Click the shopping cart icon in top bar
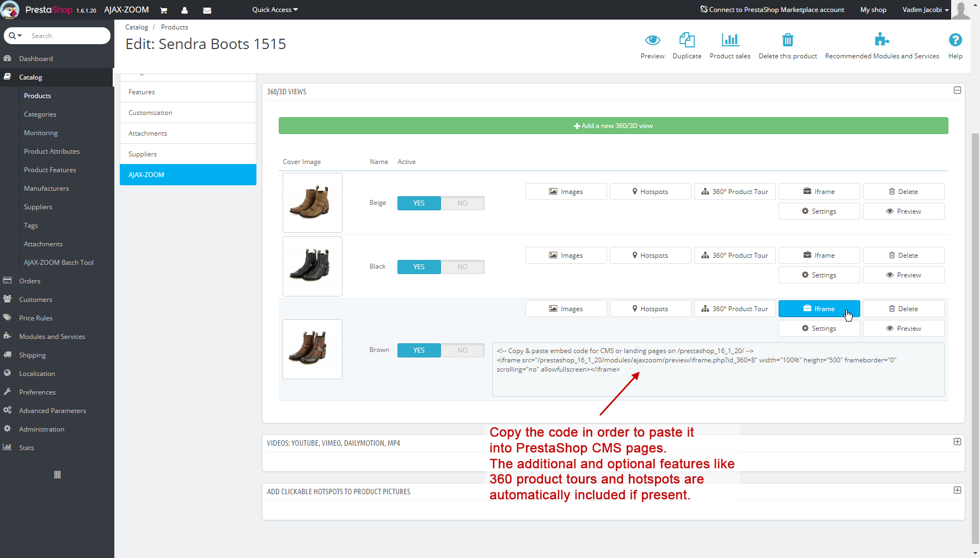This screenshot has width=980, height=558. 163,10
